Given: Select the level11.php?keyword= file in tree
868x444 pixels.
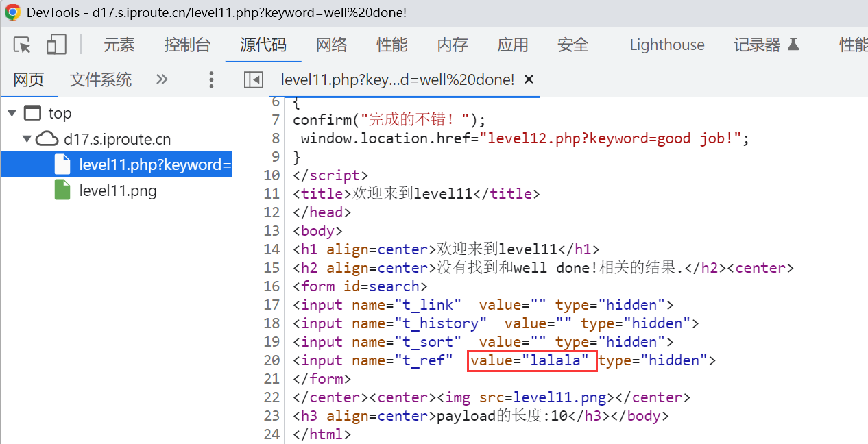Looking at the screenshot, I should tap(154, 164).
